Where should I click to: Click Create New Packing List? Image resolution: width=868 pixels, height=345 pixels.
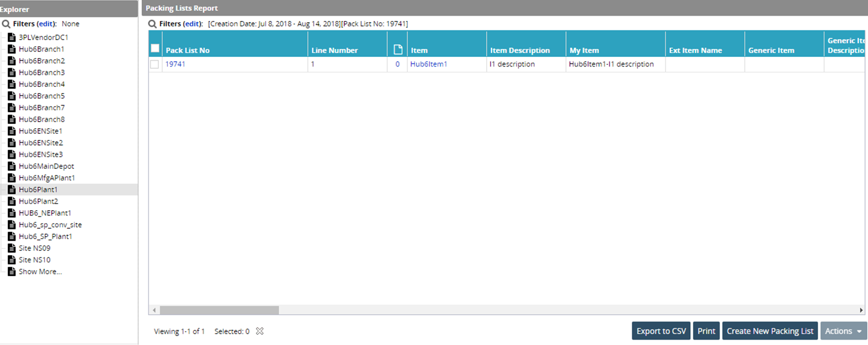click(x=770, y=331)
